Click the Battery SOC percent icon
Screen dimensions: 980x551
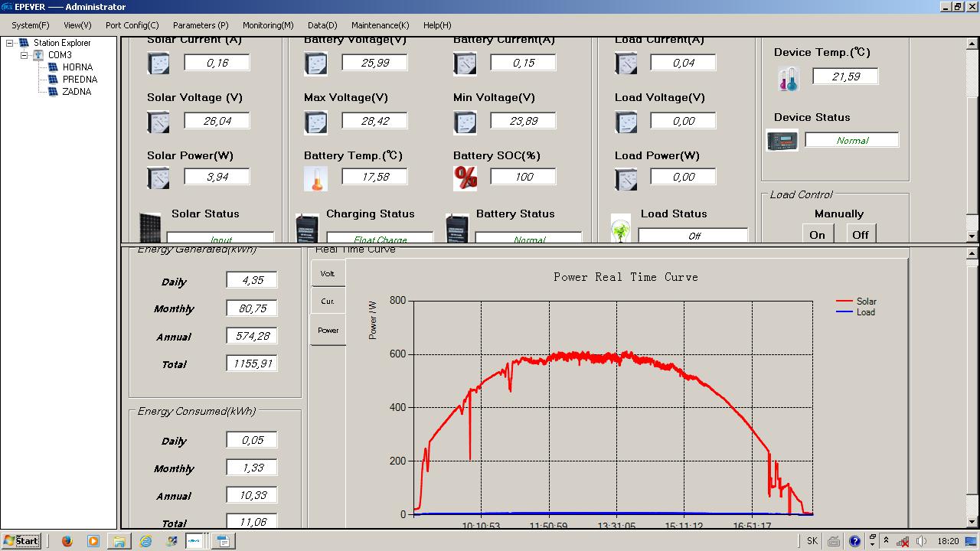pyautogui.click(x=465, y=178)
